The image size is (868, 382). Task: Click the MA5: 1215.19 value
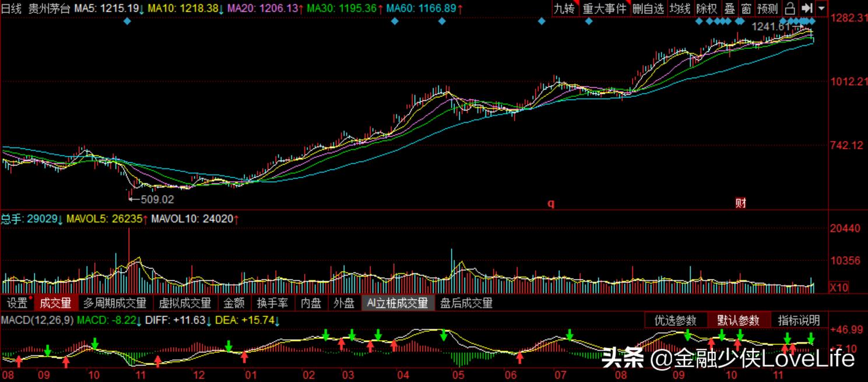pyautogui.click(x=110, y=9)
